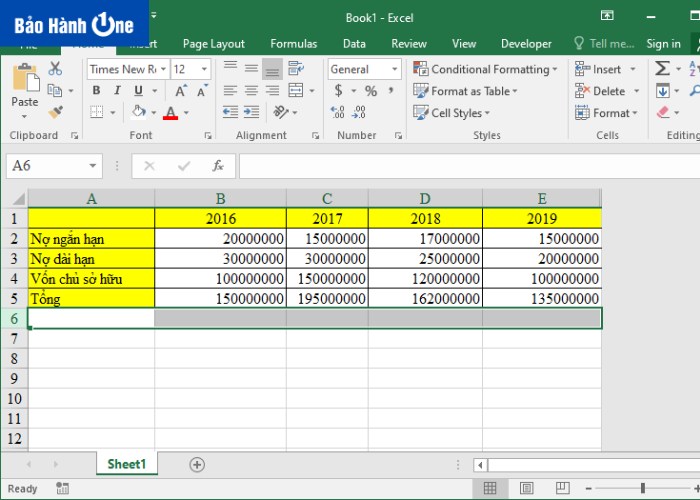Click the Wrap Text icon

(x=295, y=69)
